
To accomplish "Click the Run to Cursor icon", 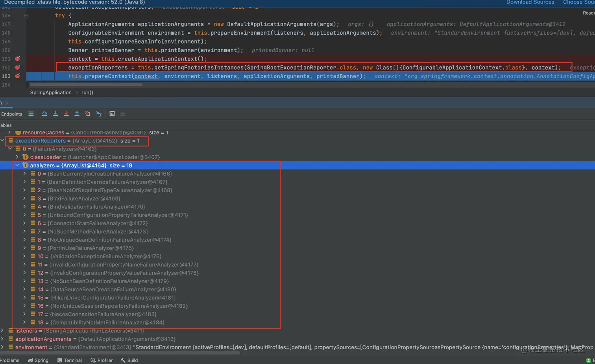I will 99,114.
